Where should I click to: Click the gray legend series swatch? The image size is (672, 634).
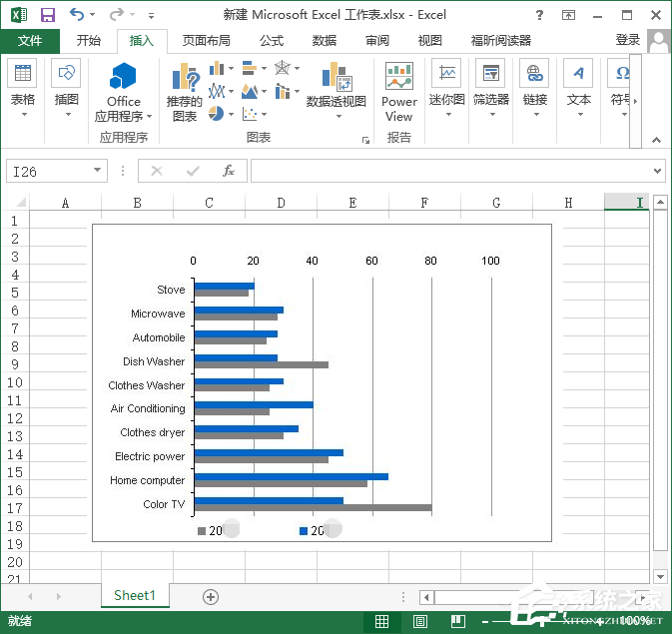coord(202,531)
